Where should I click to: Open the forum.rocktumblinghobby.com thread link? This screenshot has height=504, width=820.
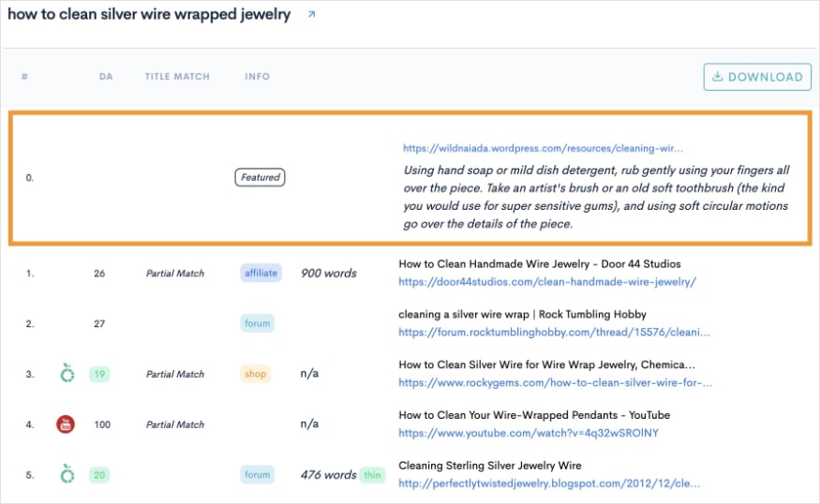click(x=555, y=332)
